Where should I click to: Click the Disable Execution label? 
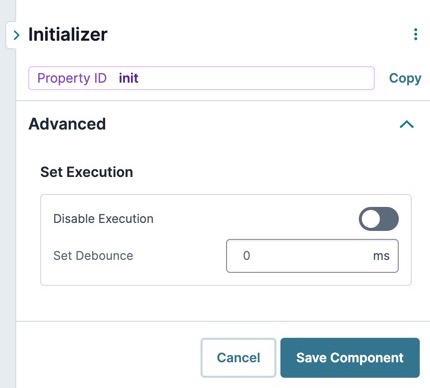click(x=103, y=219)
